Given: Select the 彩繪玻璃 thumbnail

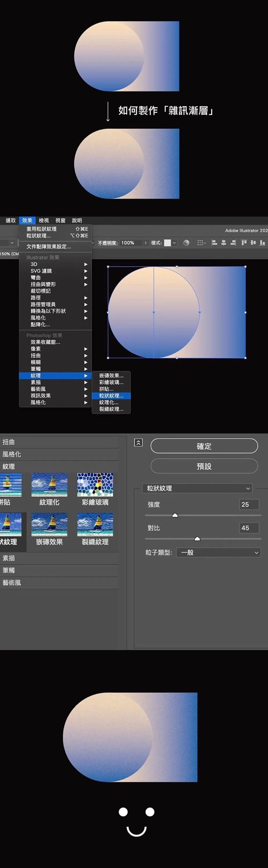Looking at the screenshot, I should (95, 485).
